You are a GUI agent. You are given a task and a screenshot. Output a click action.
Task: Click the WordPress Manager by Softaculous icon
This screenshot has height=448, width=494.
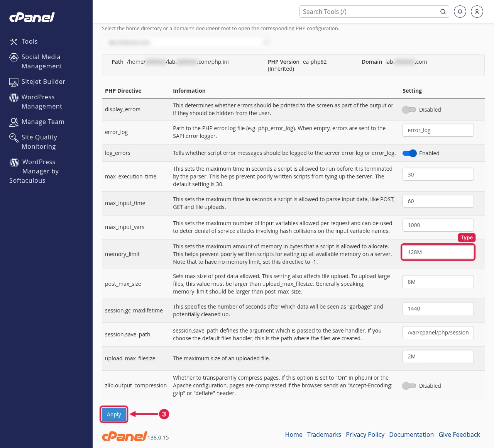pos(14,162)
